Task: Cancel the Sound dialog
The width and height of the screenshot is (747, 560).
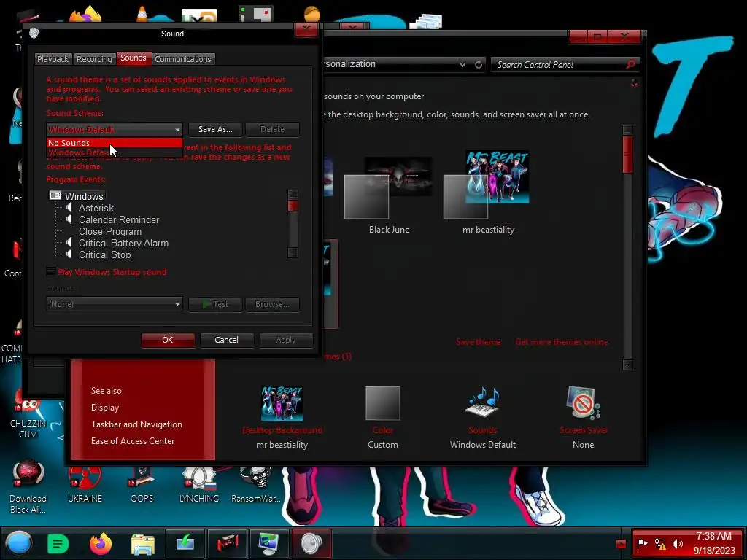Action: click(x=226, y=340)
